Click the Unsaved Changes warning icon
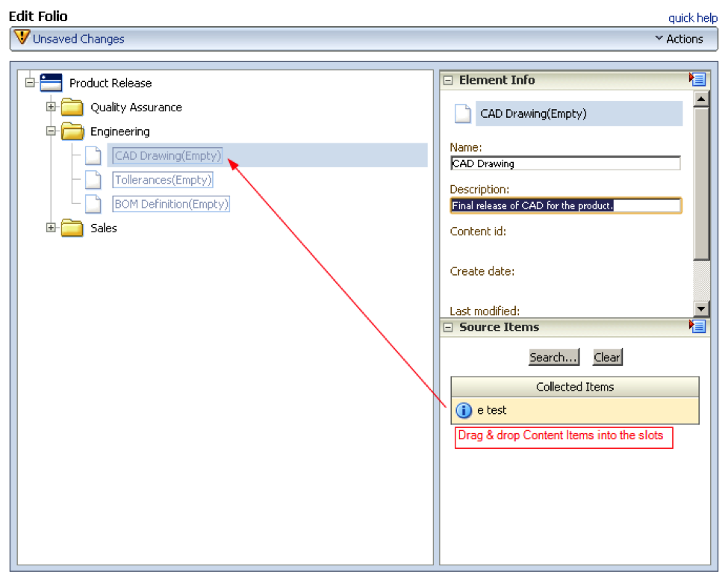The height and width of the screenshot is (584, 728). tap(22, 37)
